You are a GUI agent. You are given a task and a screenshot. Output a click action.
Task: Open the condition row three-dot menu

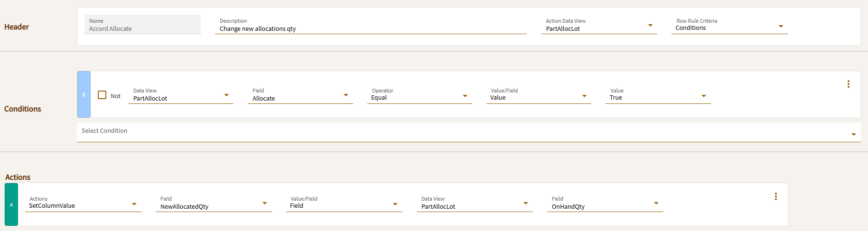click(848, 84)
